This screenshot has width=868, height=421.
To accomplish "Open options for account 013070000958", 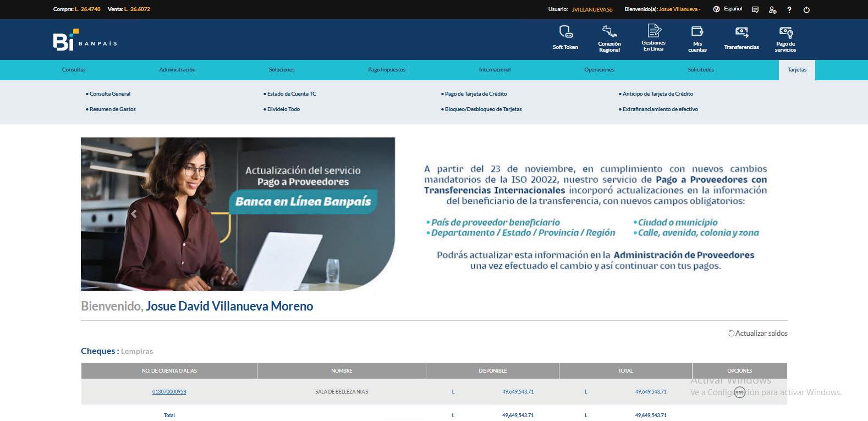I will (x=739, y=392).
